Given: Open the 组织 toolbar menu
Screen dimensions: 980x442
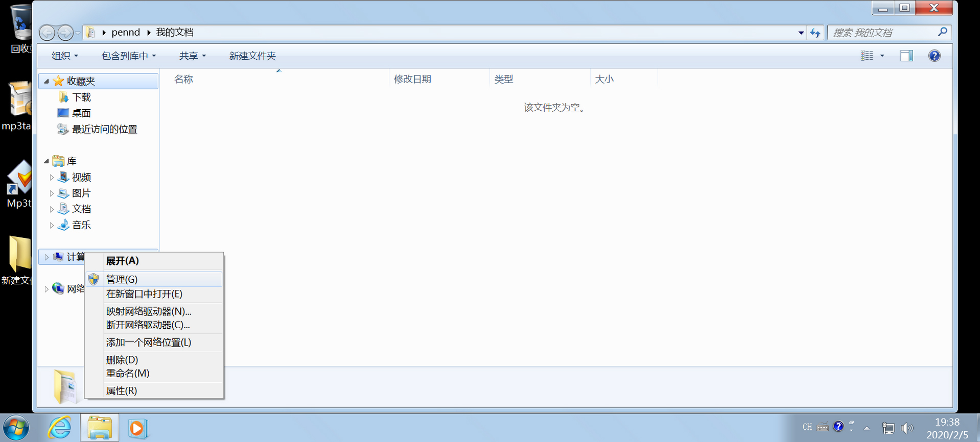Looking at the screenshot, I should point(65,56).
